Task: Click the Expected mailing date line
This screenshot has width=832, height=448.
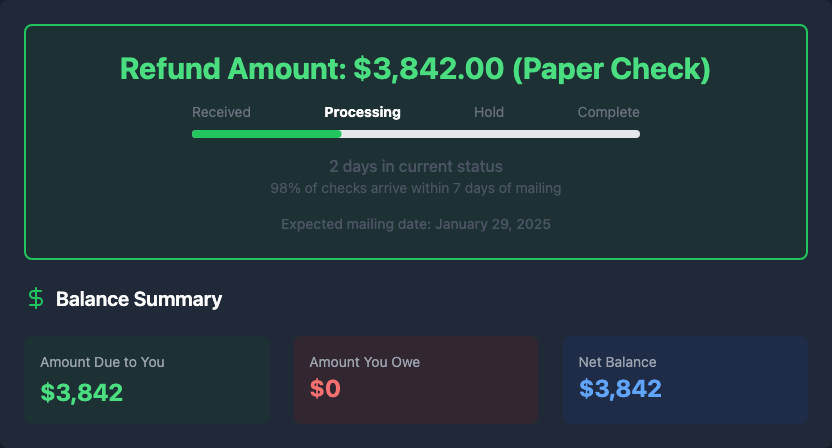Action: (x=415, y=224)
